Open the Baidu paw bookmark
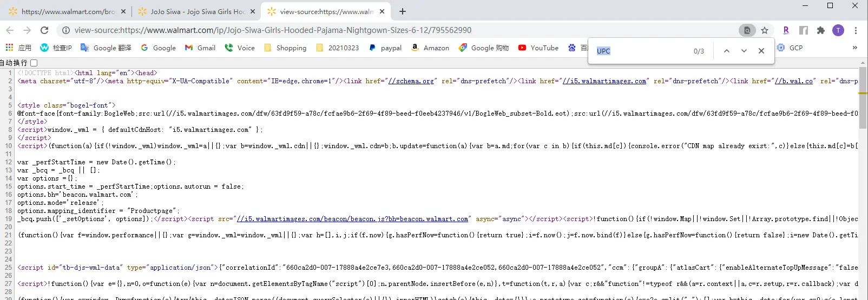This screenshot has width=868, height=300. pyautogui.click(x=577, y=48)
